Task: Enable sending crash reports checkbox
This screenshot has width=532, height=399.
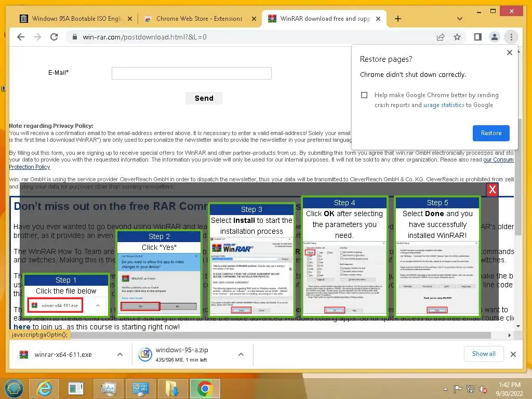Action: point(364,95)
